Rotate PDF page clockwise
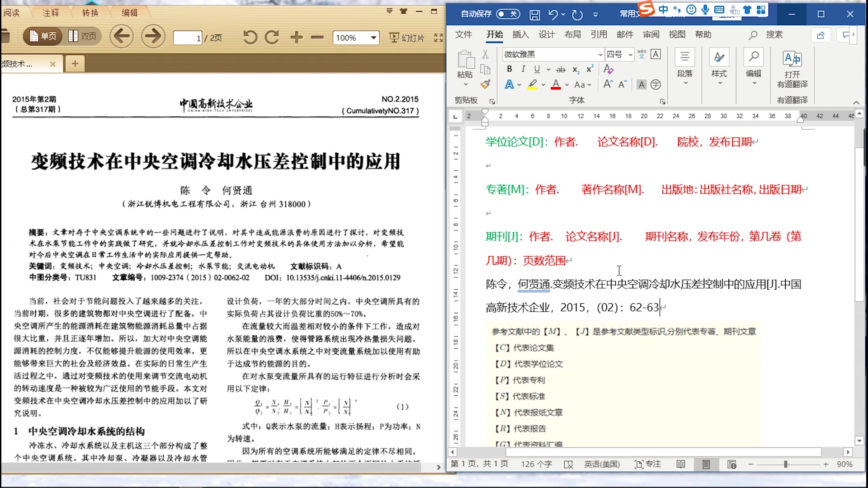Viewport: 868px width, 488px height. click(x=272, y=37)
